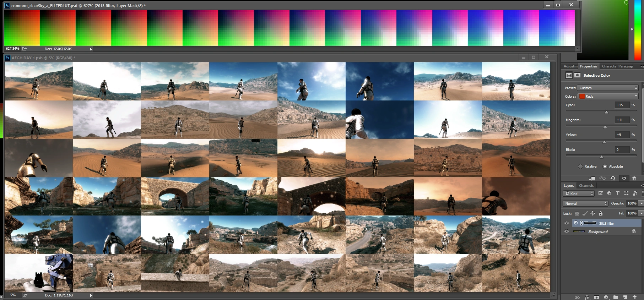Open the Colors dropdown showing Reds
The image size is (644, 300).
[x=608, y=96]
